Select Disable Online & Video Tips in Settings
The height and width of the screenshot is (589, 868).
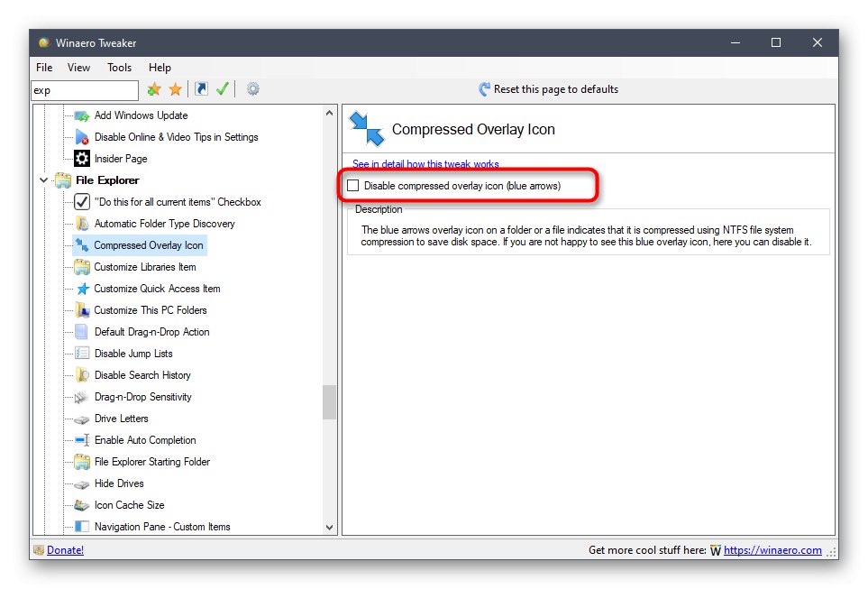[x=177, y=137]
